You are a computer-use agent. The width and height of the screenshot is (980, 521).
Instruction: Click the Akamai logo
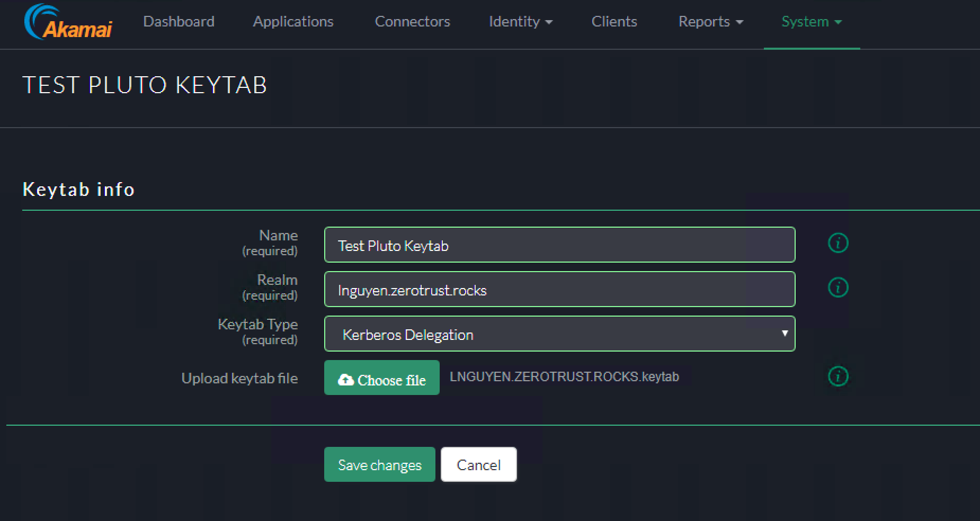(x=68, y=22)
